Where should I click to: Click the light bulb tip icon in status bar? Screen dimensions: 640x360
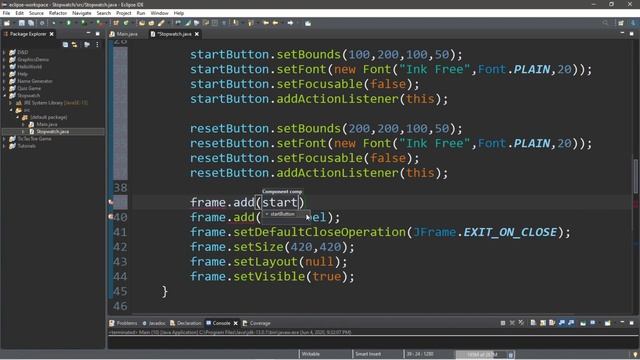pyautogui.click(x=635, y=354)
